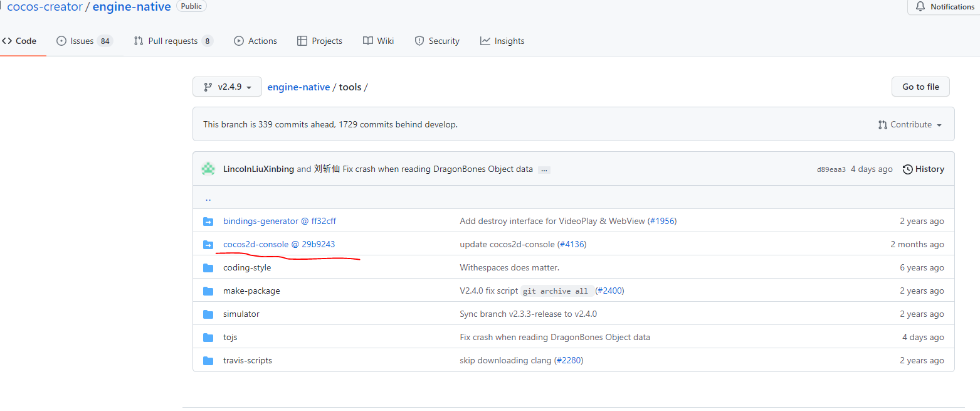Click the bindings-generator submodule folder icon
The width and height of the screenshot is (980, 411).
point(208,221)
